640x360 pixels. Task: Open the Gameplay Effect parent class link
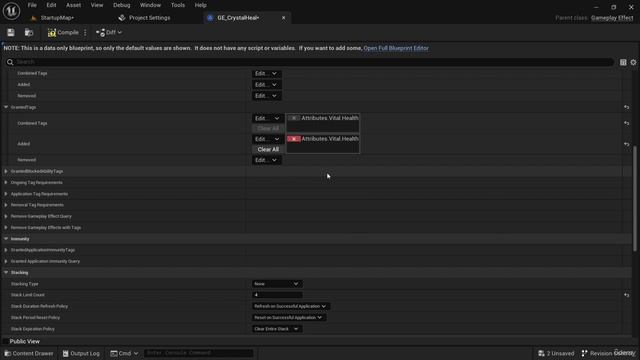coord(612,18)
